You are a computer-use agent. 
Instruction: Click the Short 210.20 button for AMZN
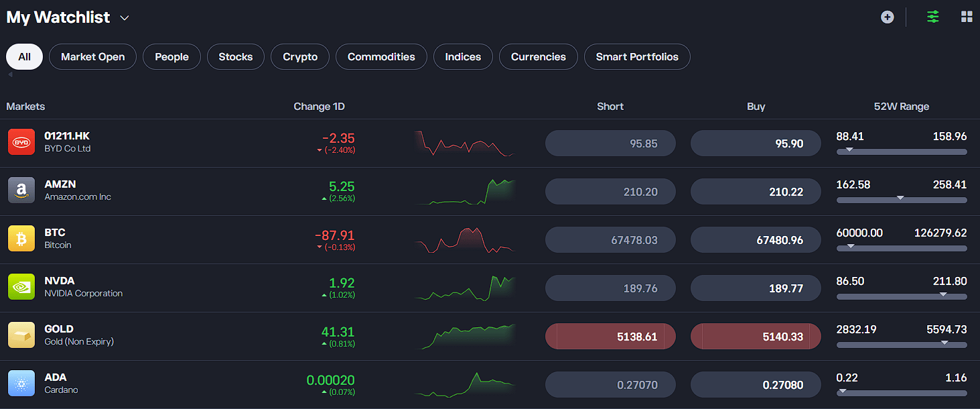tap(610, 192)
